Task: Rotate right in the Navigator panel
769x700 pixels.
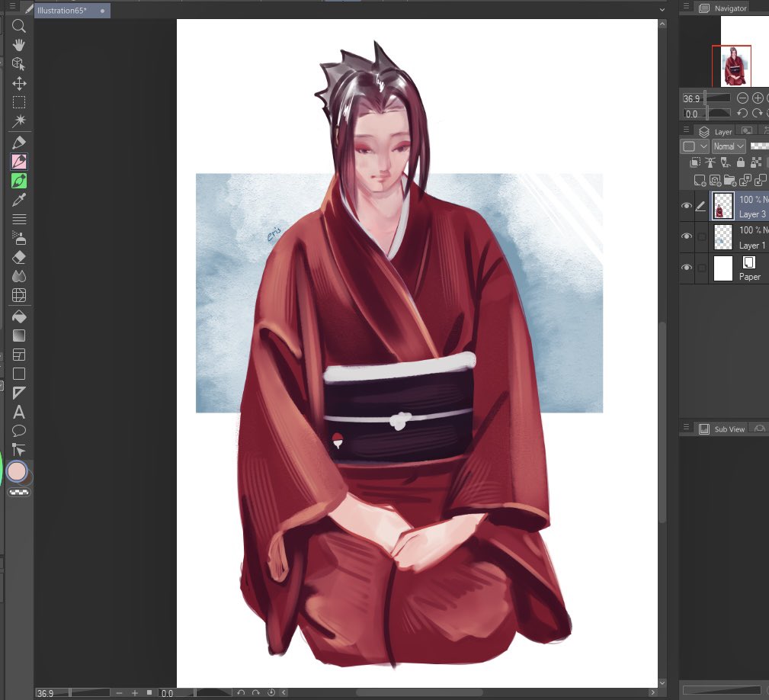Action: [758, 114]
